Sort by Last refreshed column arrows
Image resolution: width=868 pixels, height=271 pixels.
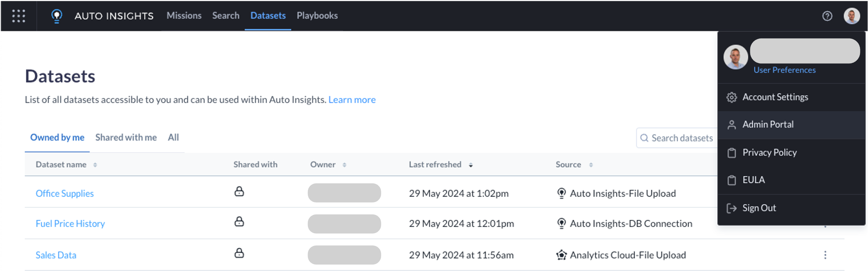471,165
